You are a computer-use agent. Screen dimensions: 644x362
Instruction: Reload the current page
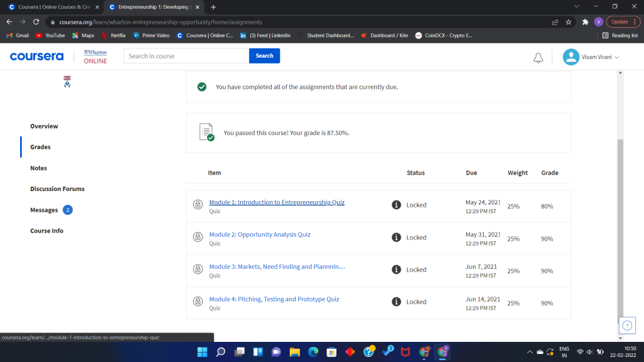[36, 22]
